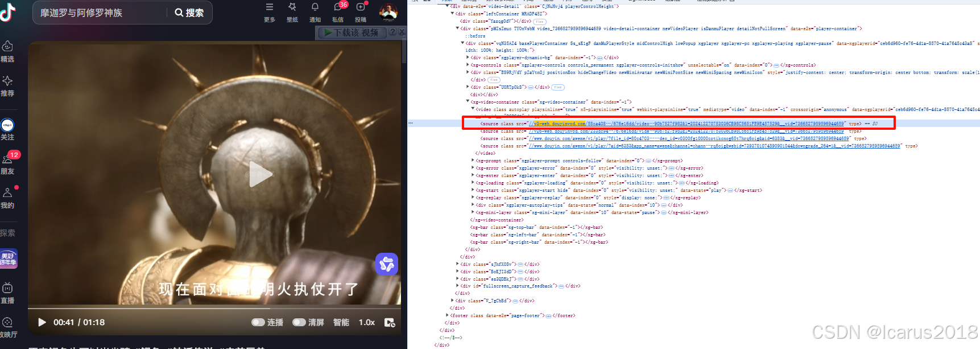The width and height of the screenshot is (980, 349).
Task: Open the 更多 more menu
Action: [270, 13]
